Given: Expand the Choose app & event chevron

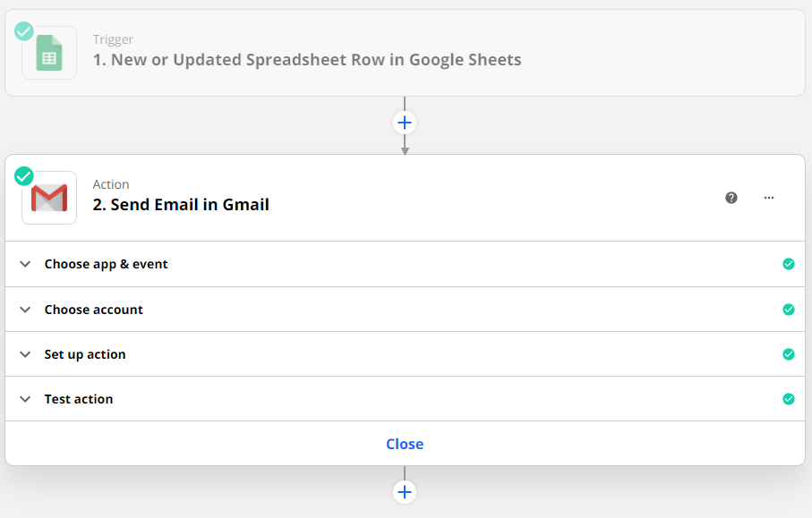Looking at the screenshot, I should click(x=25, y=264).
